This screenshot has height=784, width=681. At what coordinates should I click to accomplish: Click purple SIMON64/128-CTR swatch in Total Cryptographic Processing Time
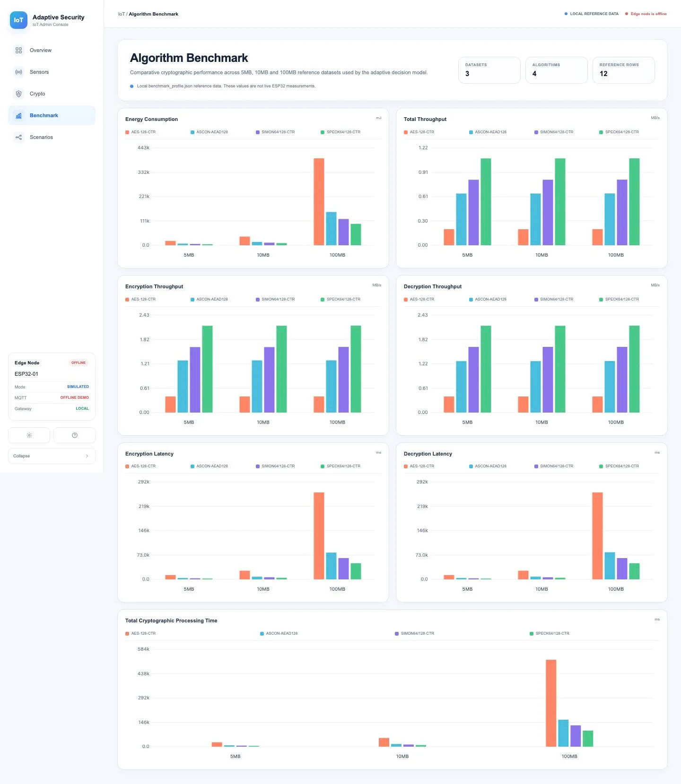coord(397,634)
